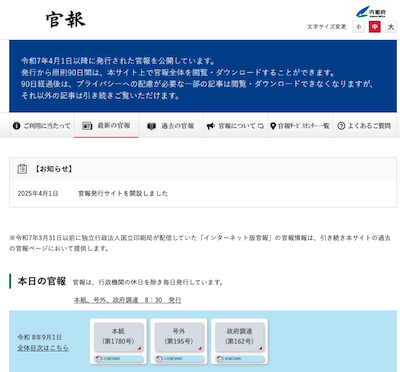
Task: Open the 過去の官報 tab
Action: (x=171, y=126)
